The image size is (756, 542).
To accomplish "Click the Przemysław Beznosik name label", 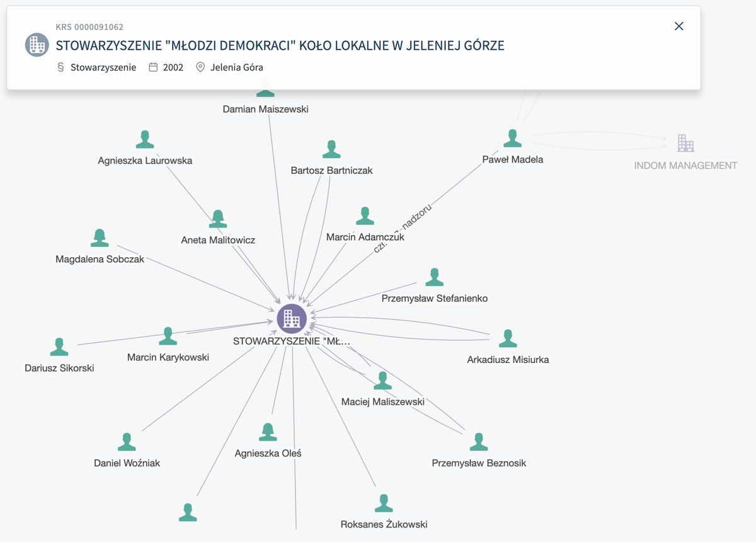I will [479, 463].
